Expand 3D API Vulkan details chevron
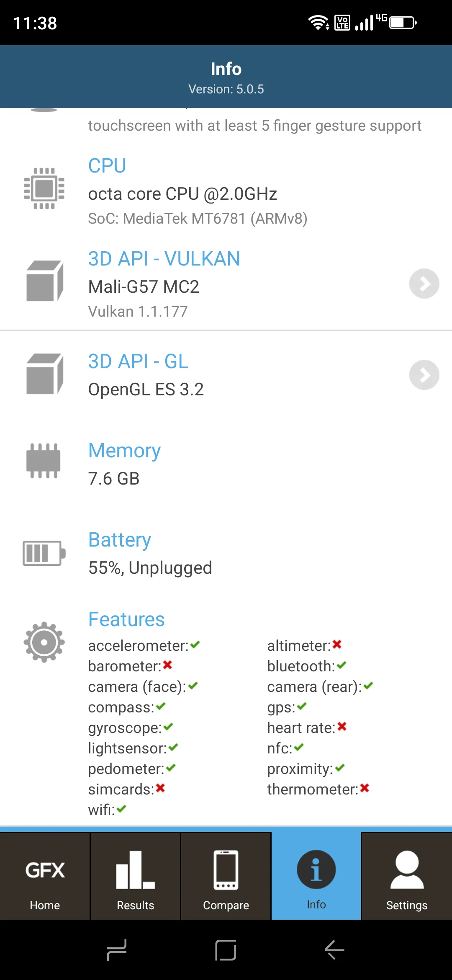 [424, 284]
